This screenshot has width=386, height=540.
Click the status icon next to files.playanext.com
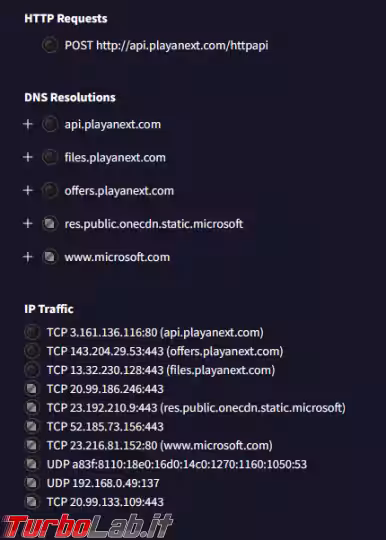tap(50, 157)
